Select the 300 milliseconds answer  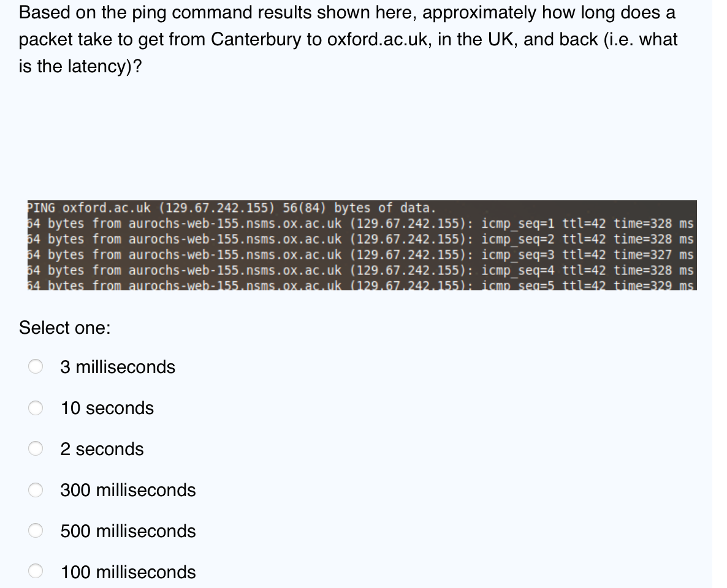[35, 489]
